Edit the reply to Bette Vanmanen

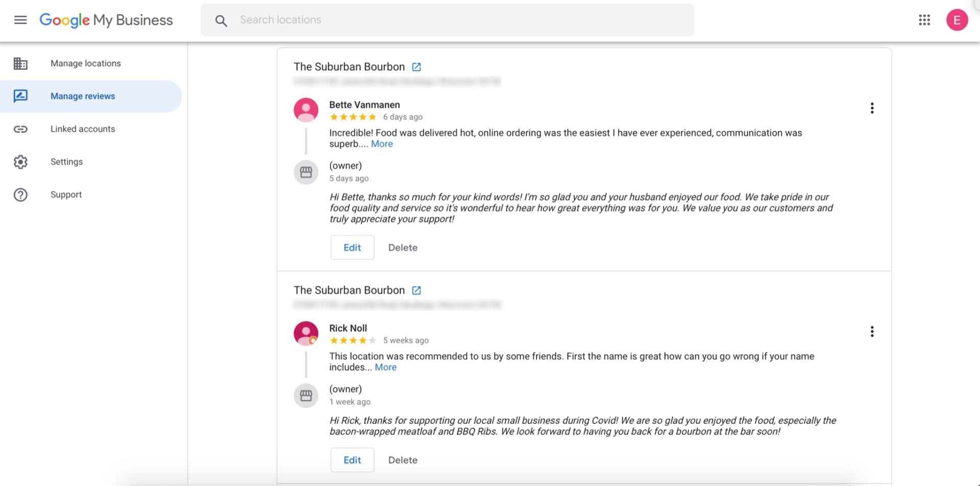click(352, 247)
